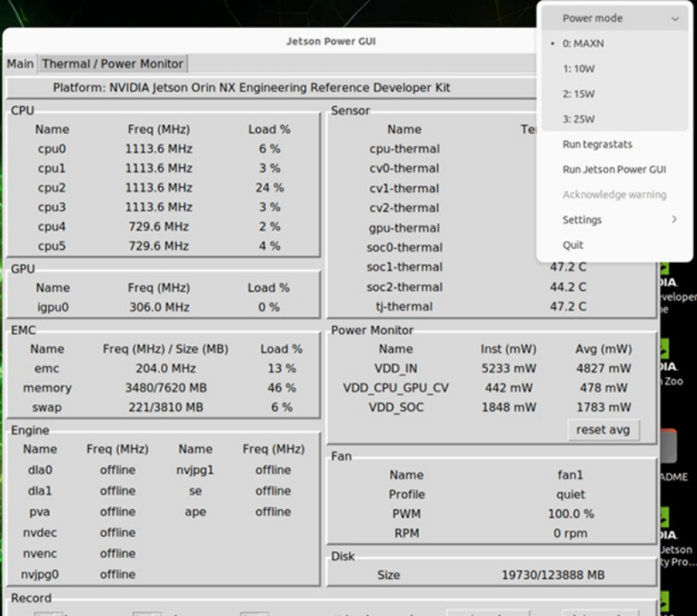Click the fan Profile value quiet
This screenshot has width=697, height=616.
tap(570, 494)
